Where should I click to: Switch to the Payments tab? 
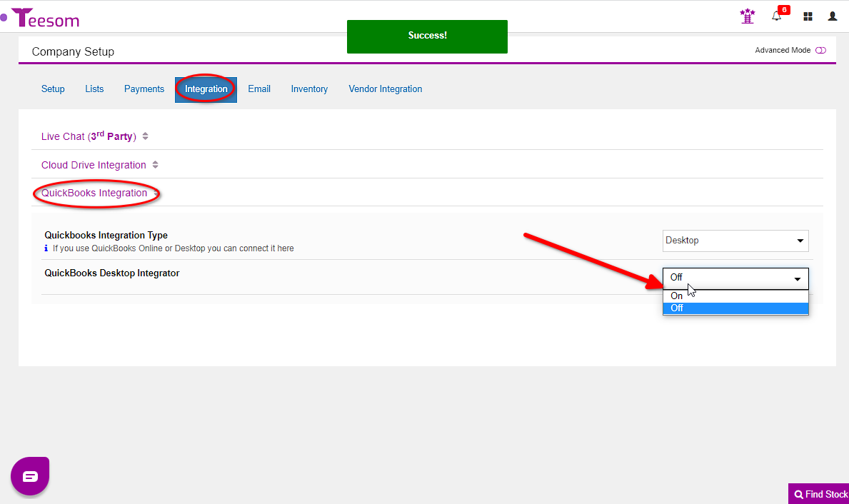[x=144, y=89]
